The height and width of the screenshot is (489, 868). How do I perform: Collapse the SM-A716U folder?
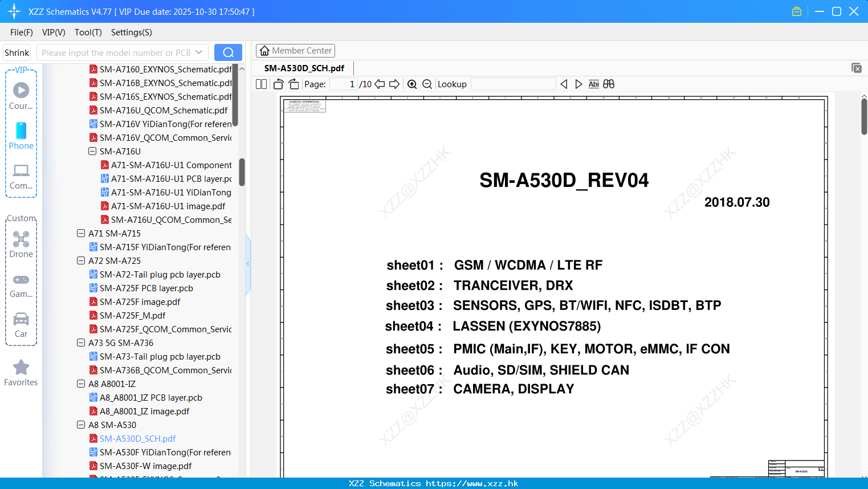[92, 151]
